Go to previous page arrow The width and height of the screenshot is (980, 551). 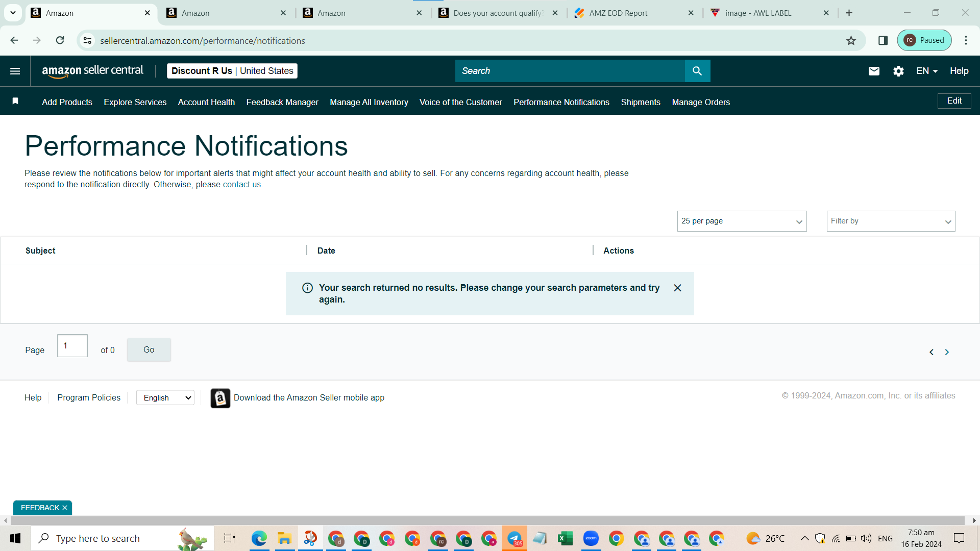click(x=932, y=352)
